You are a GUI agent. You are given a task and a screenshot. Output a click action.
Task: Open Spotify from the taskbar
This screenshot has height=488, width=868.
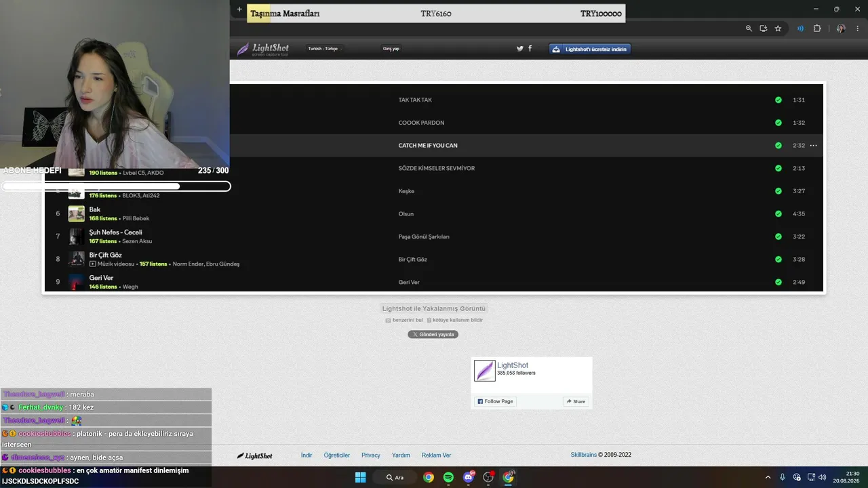448,477
